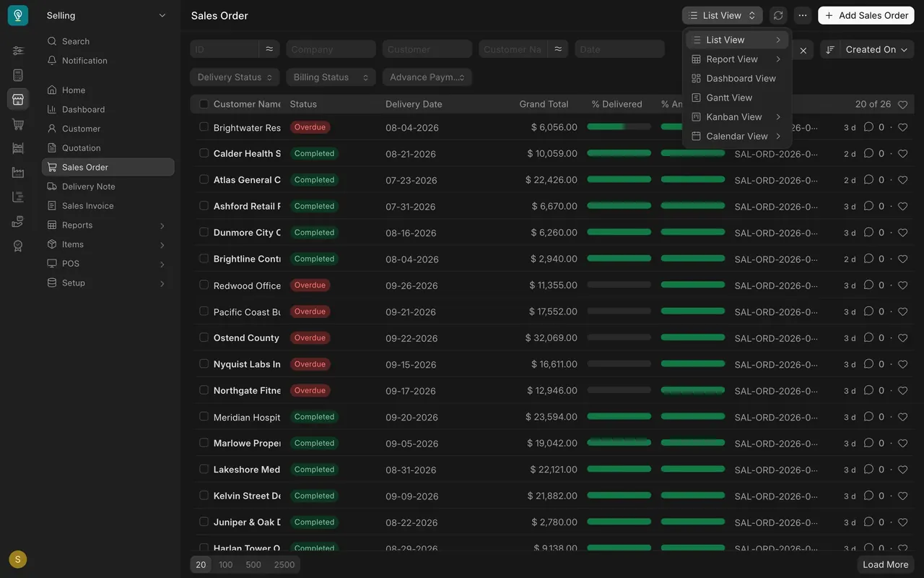Toggle the List View switcher button
This screenshot has height=578, width=924.
click(x=722, y=15)
